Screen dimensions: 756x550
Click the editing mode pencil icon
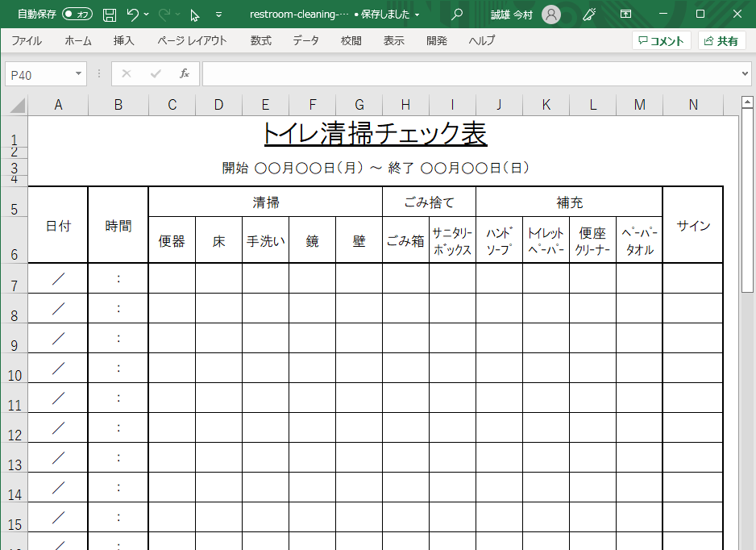click(588, 14)
